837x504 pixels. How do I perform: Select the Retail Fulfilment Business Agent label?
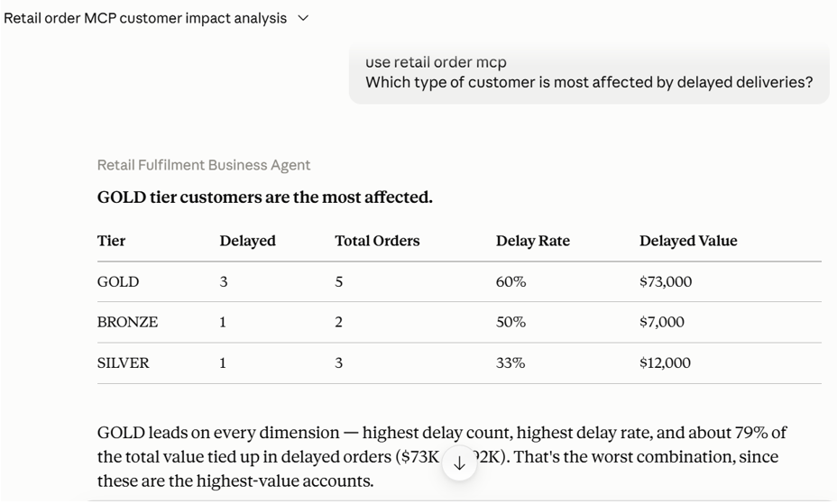pyautogui.click(x=203, y=165)
